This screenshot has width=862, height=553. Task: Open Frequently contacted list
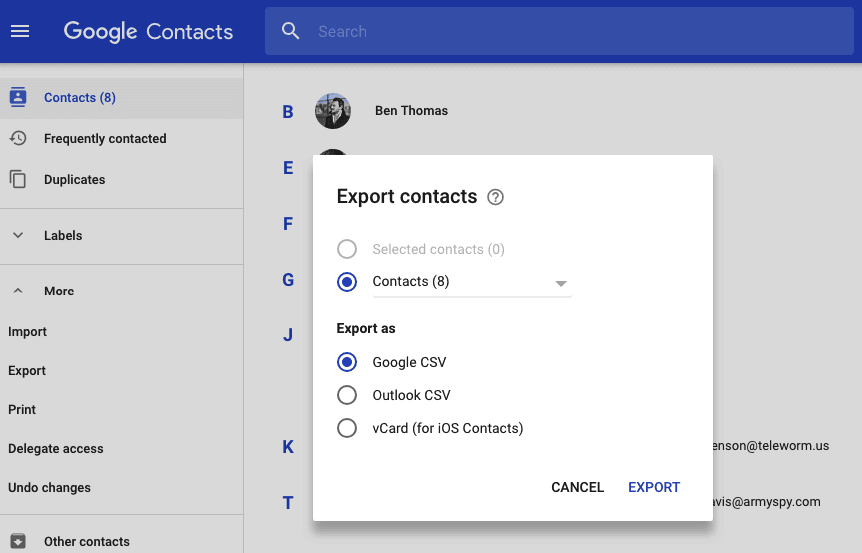pos(121,139)
